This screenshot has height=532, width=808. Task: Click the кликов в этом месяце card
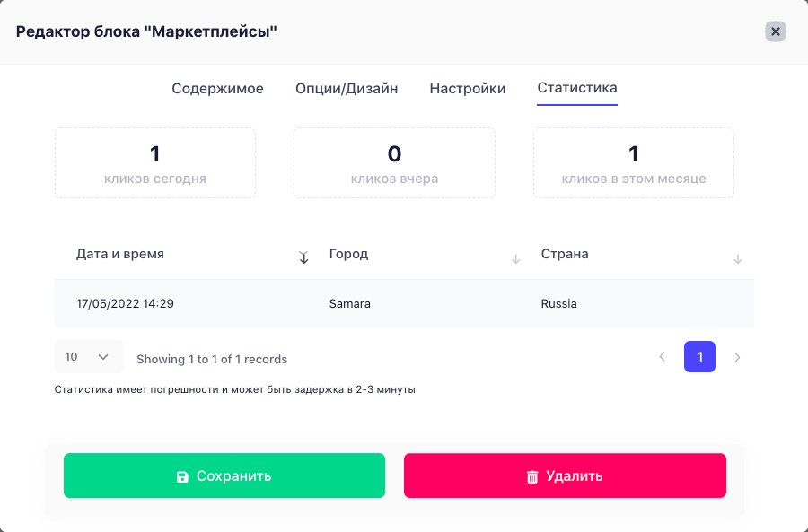633,162
